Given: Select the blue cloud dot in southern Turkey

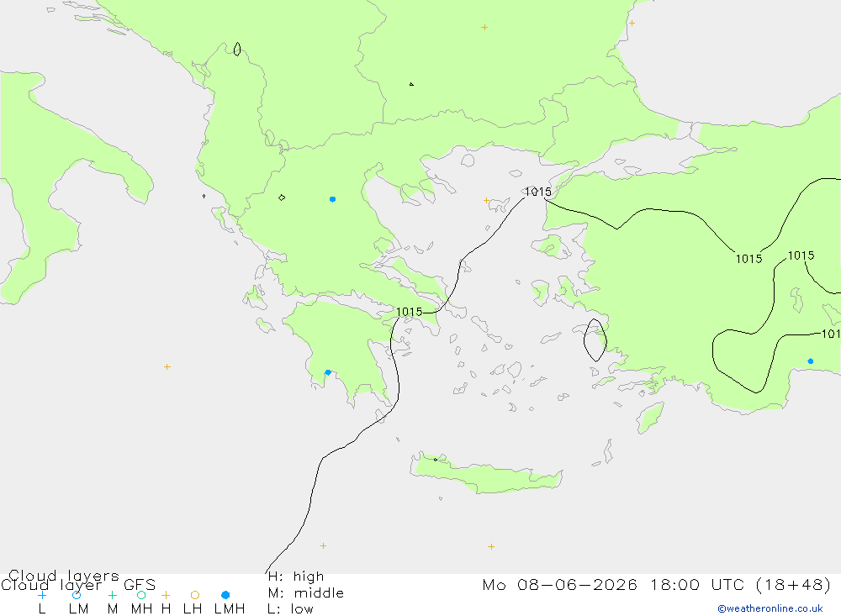Looking at the screenshot, I should [x=811, y=361].
